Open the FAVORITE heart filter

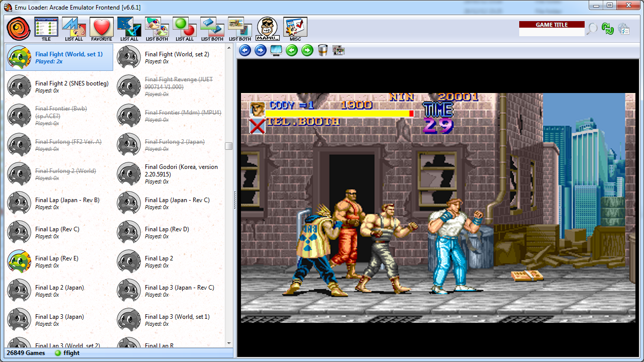point(102,29)
